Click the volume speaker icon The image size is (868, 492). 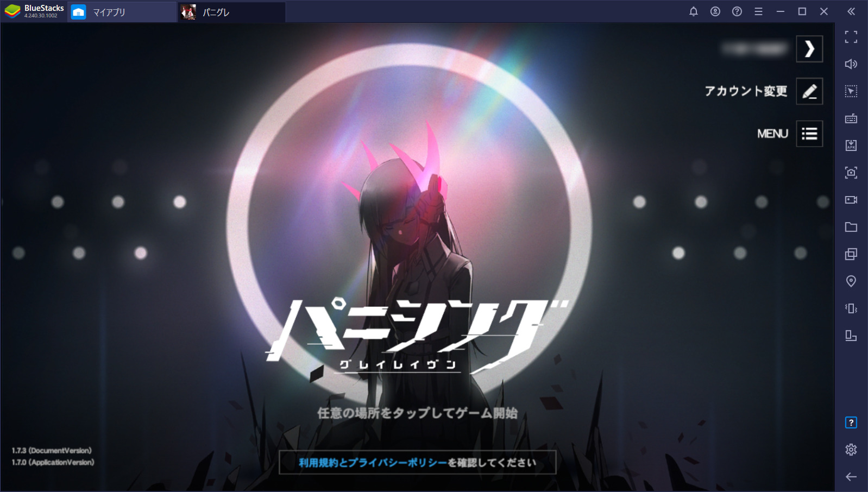pos(851,64)
